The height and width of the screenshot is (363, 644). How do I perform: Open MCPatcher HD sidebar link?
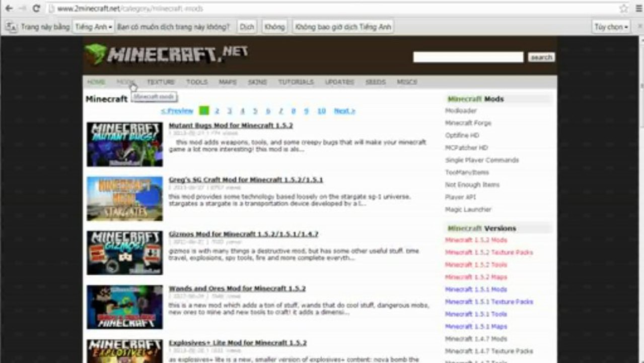466,148
